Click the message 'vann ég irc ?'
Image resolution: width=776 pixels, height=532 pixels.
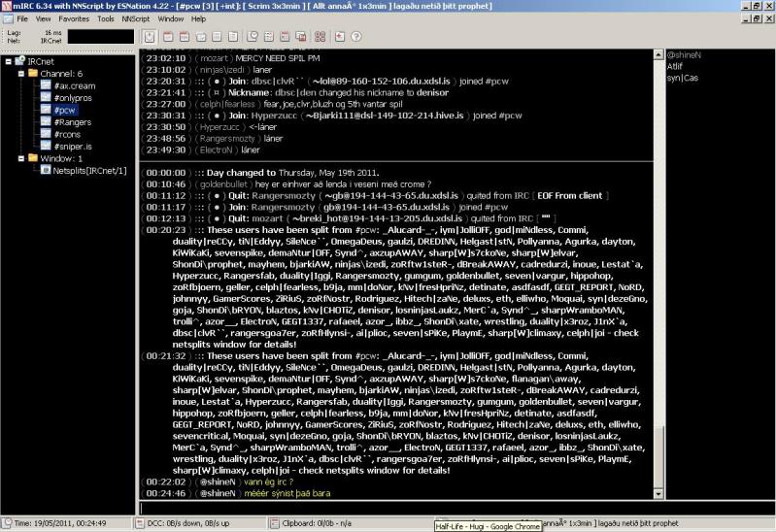(x=268, y=482)
